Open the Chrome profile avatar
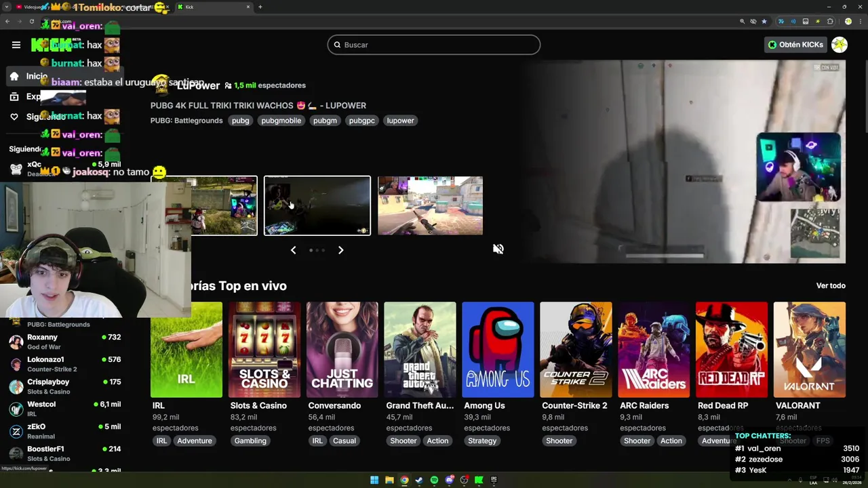868x488 pixels. click(848, 22)
